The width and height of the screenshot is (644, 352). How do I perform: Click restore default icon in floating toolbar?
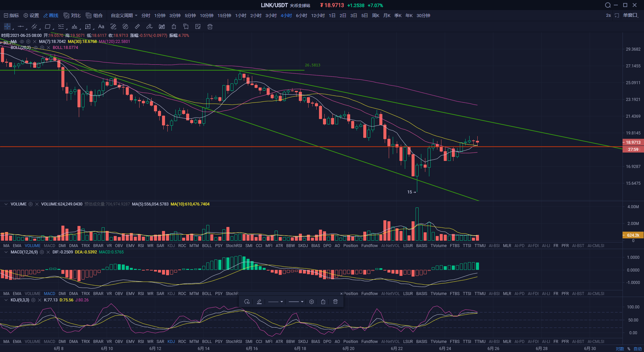coord(247,302)
